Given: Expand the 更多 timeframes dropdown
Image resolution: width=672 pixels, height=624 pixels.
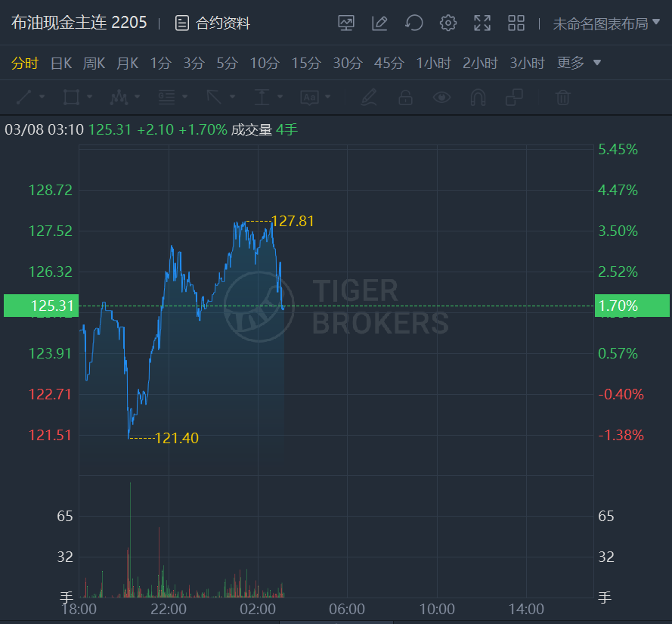Looking at the screenshot, I should pyautogui.click(x=578, y=63).
